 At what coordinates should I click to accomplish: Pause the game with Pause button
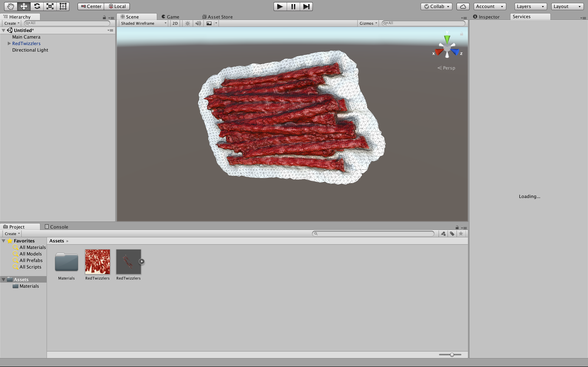tap(293, 7)
